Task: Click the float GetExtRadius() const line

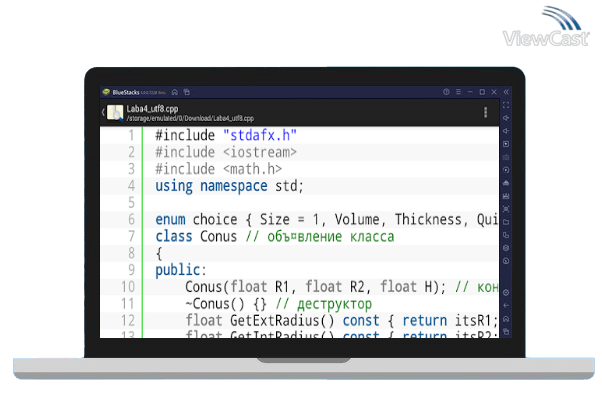Action: 341,320
